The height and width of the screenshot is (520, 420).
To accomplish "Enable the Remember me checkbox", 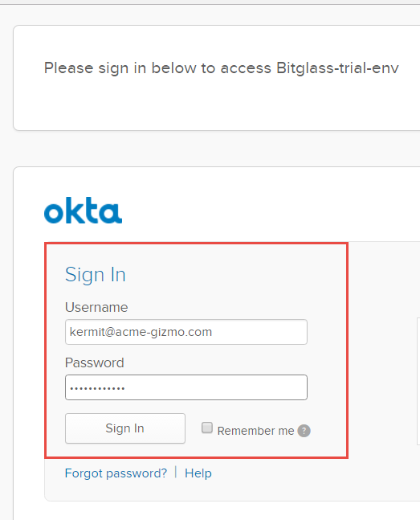I will tap(207, 428).
